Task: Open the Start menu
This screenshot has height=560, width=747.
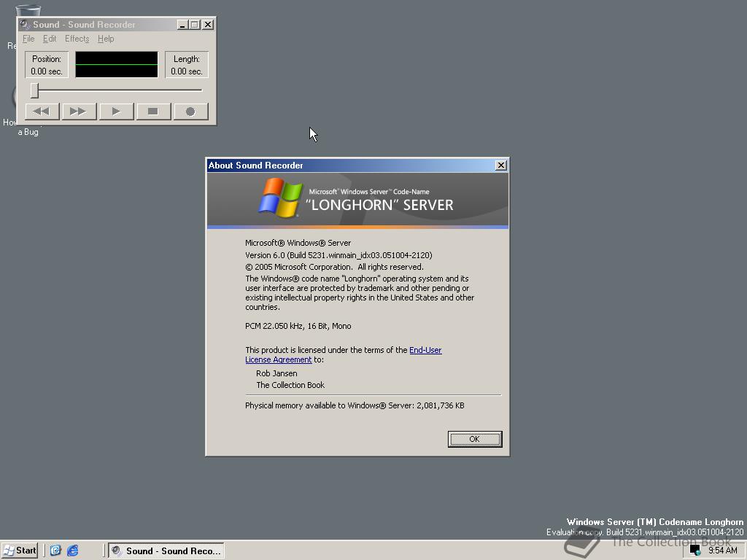Action: click(x=19, y=551)
